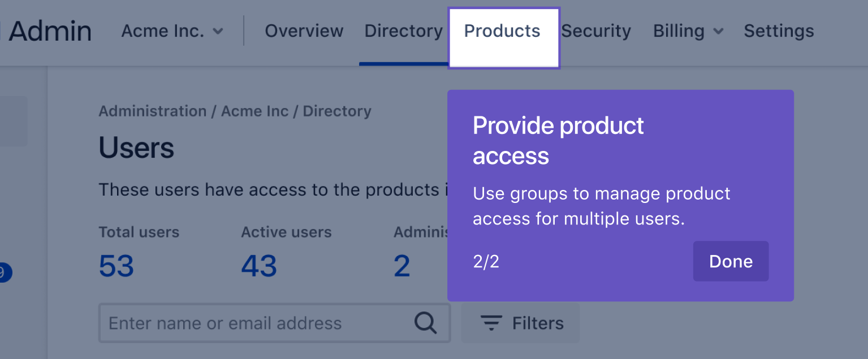Open the Billing dropdown menu
Screen dimensions: 868x359
point(688,31)
